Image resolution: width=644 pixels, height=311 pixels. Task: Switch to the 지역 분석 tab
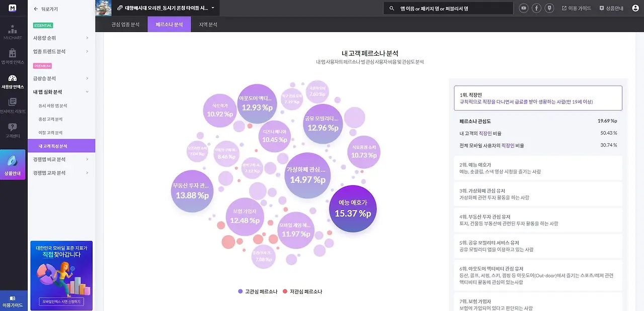208,24
